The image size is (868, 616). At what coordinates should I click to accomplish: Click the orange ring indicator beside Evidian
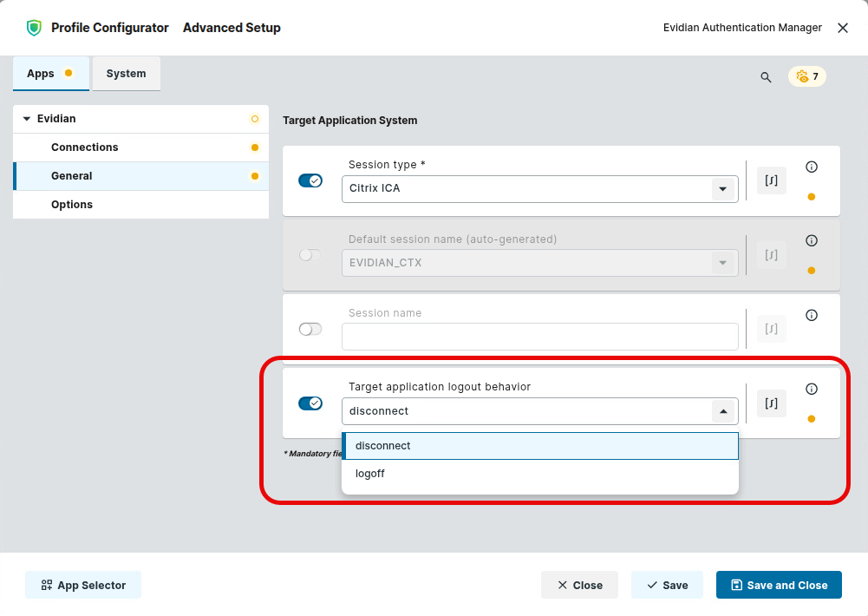(255, 119)
